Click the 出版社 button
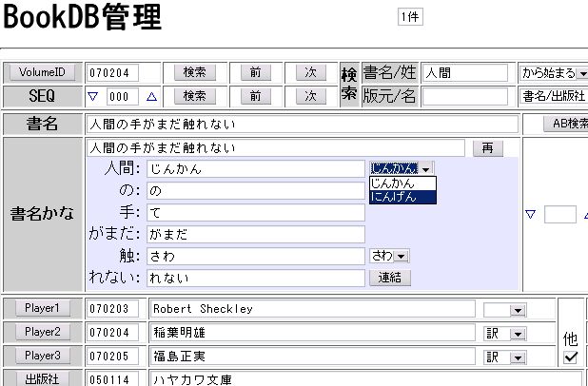588x386 pixels. (x=42, y=379)
